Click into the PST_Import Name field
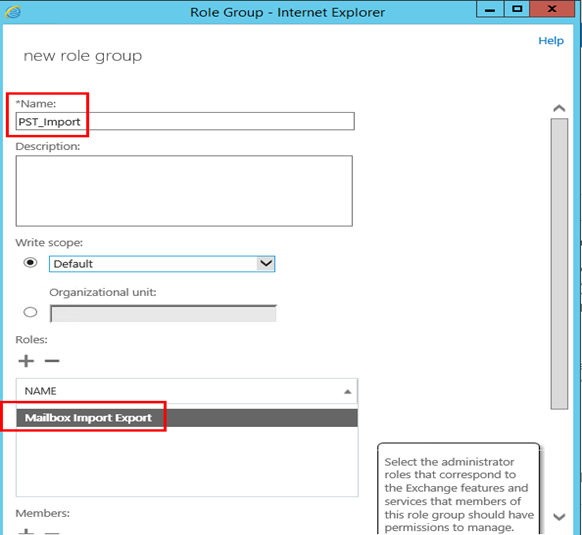 [185, 121]
